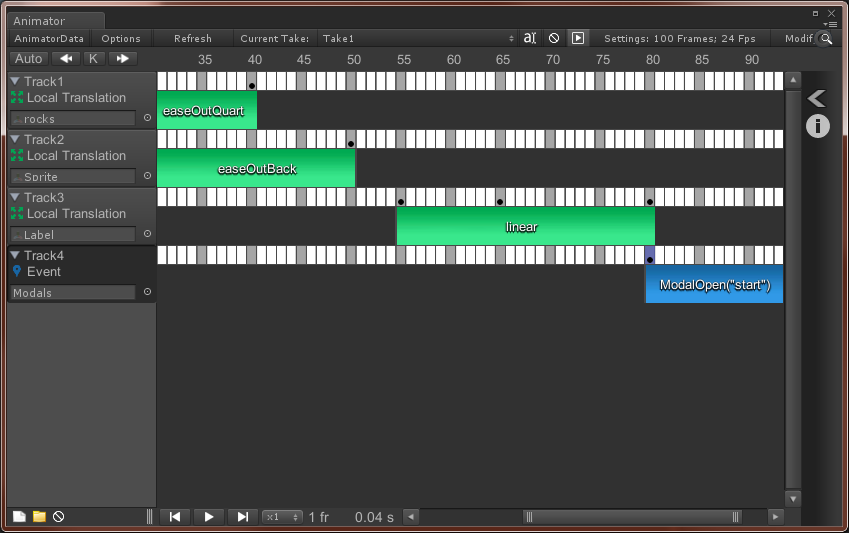Click the Track2 keyframe dot at frame 50
The image size is (849, 533).
point(351,144)
